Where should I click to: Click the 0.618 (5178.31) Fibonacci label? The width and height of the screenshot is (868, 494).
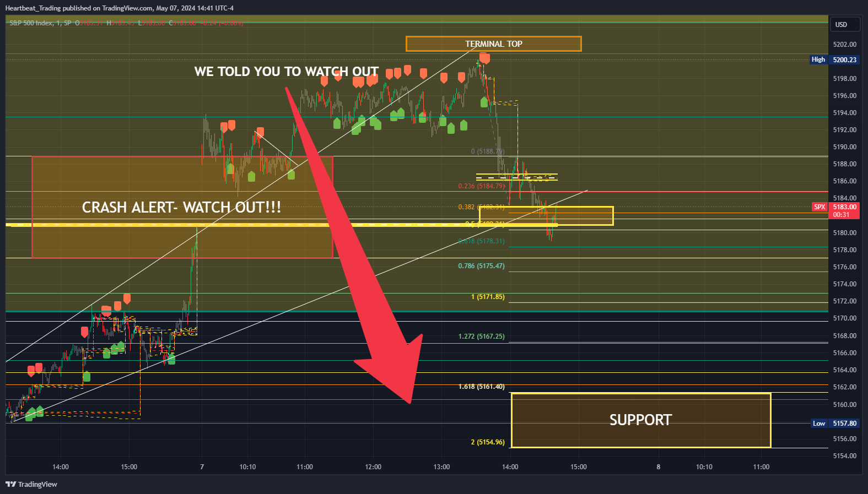[481, 241]
